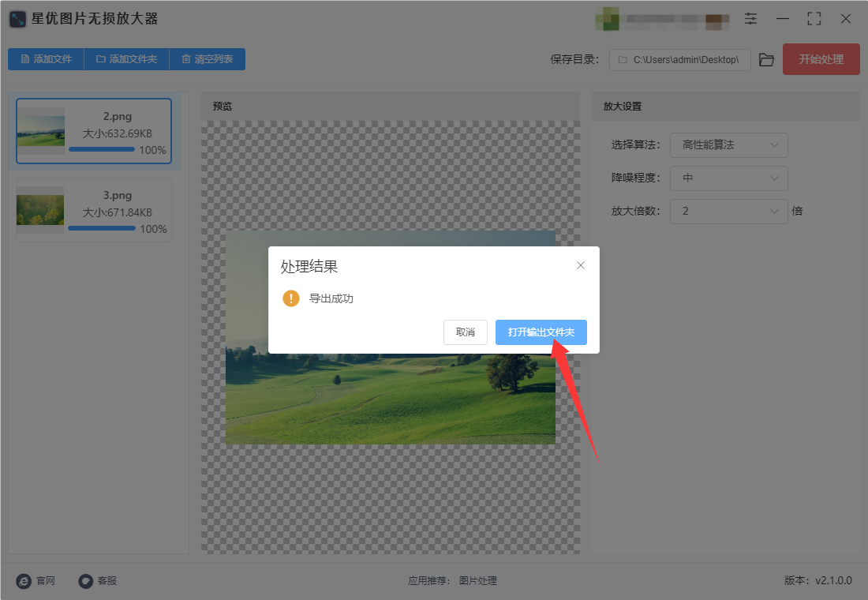The height and width of the screenshot is (600, 868).
Task: Click the orange warning icon in dialog
Action: tap(291, 298)
